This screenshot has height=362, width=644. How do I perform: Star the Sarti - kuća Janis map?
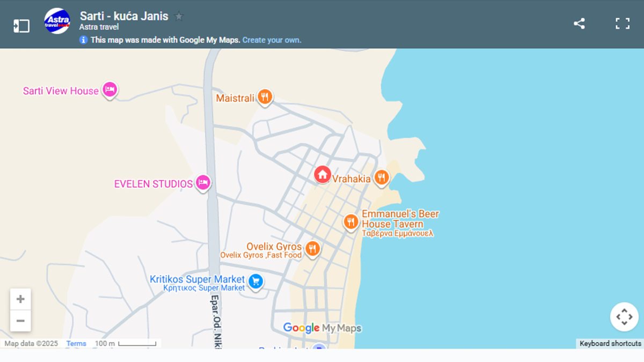click(x=179, y=17)
